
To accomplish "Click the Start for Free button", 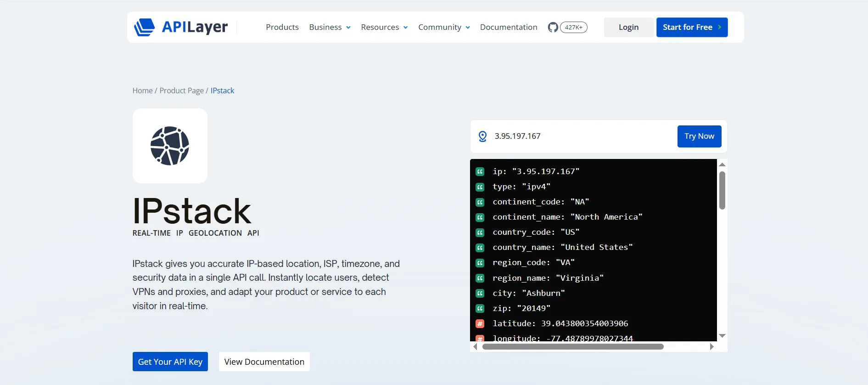I will [692, 27].
